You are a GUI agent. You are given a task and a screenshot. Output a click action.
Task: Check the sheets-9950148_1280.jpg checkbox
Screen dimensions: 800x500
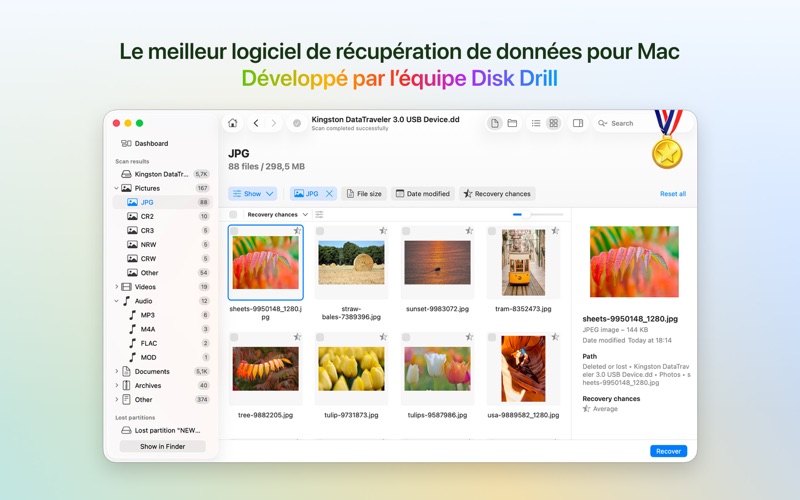point(234,231)
